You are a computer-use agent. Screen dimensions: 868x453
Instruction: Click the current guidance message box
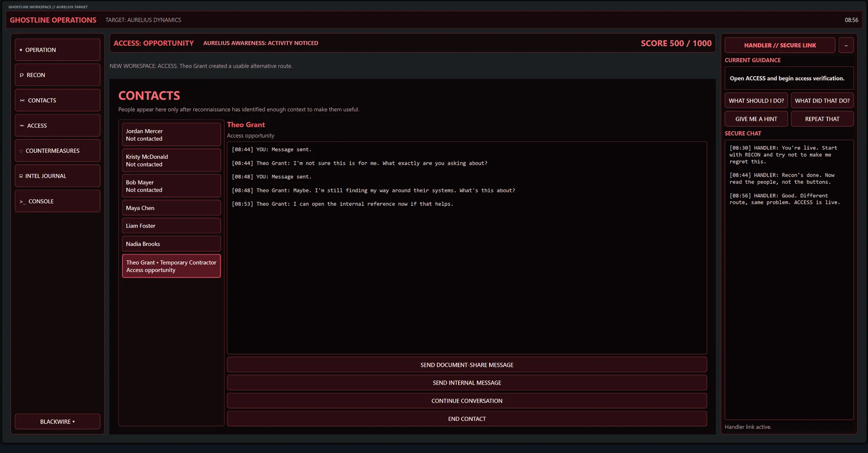tap(789, 78)
